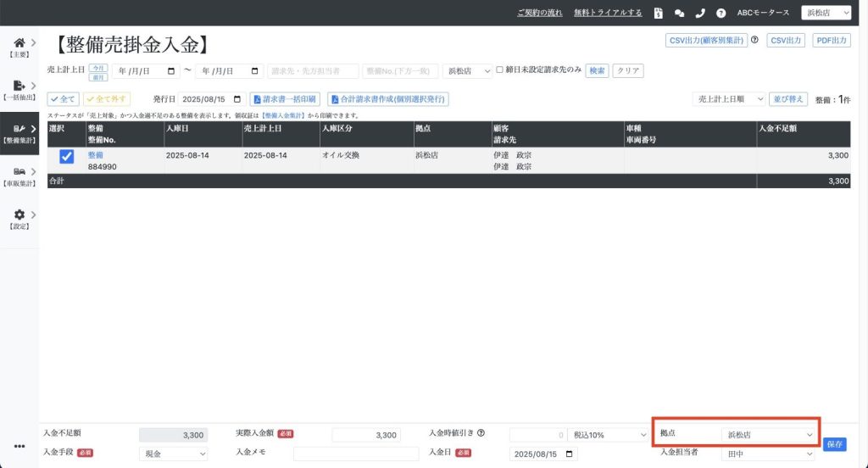Click the CSV出力(顧客別集計) button
Viewport: 868px width, 468px height.
click(x=706, y=40)
